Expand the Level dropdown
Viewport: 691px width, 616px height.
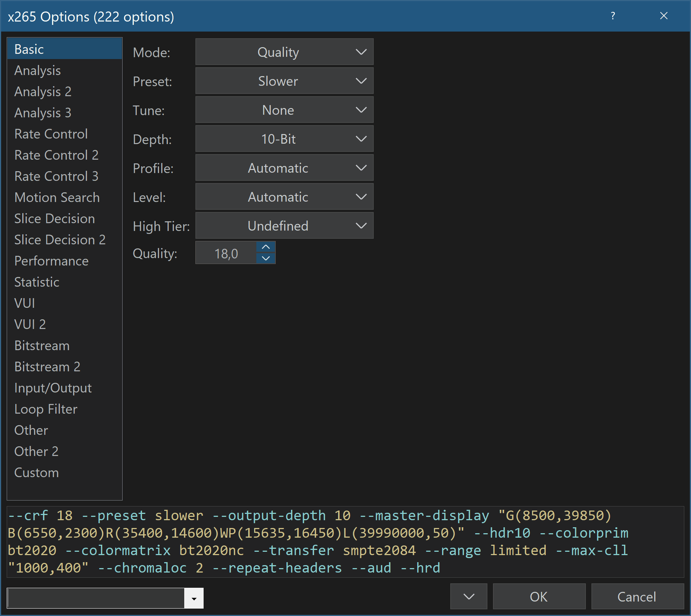pyautogui.click(x=284, y=197)
